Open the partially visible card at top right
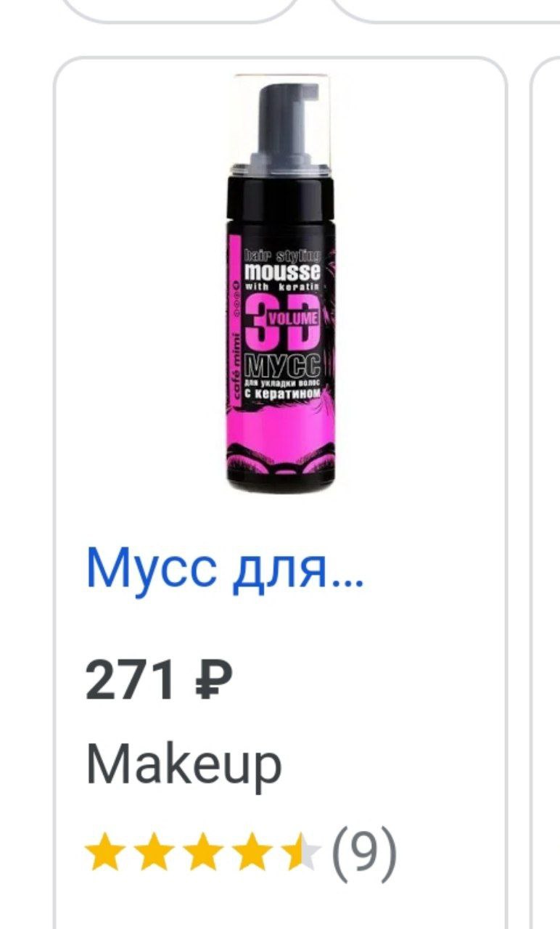Image resolution: width=560 pixels, height=929 pixels. (444, 11)
